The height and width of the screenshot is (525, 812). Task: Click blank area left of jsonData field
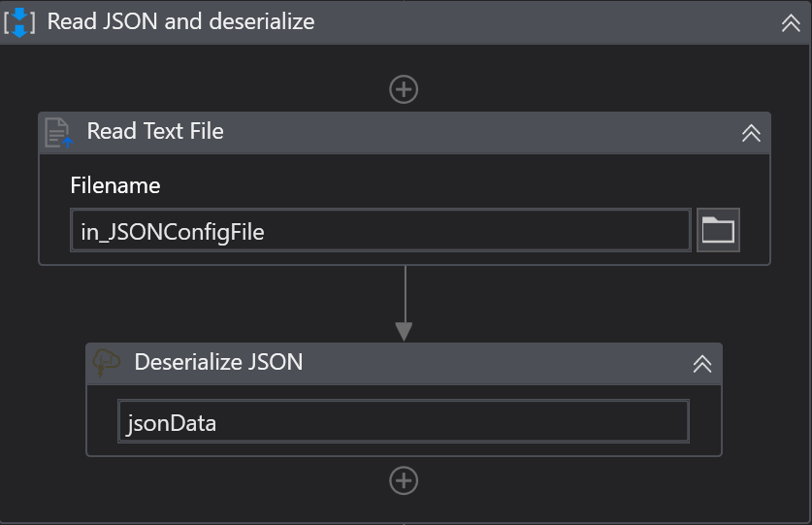pos(102,422)
